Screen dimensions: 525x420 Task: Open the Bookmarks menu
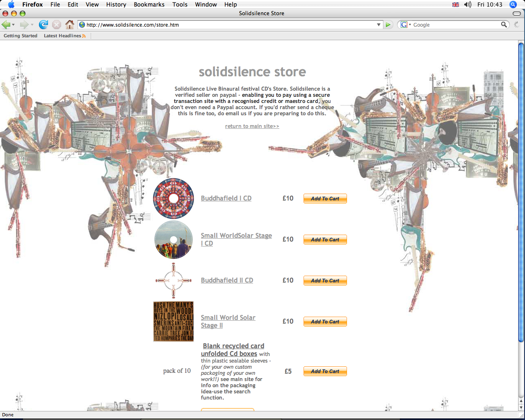tap(149, 5)
